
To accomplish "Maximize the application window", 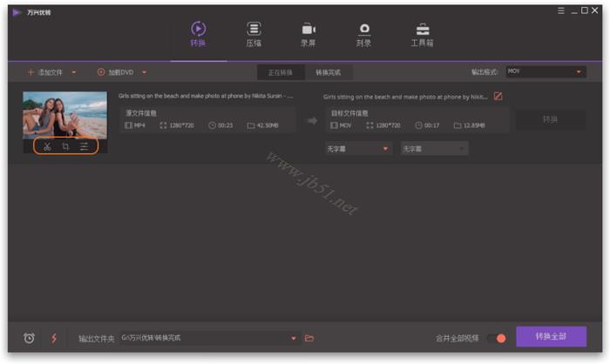I will 585,10.
